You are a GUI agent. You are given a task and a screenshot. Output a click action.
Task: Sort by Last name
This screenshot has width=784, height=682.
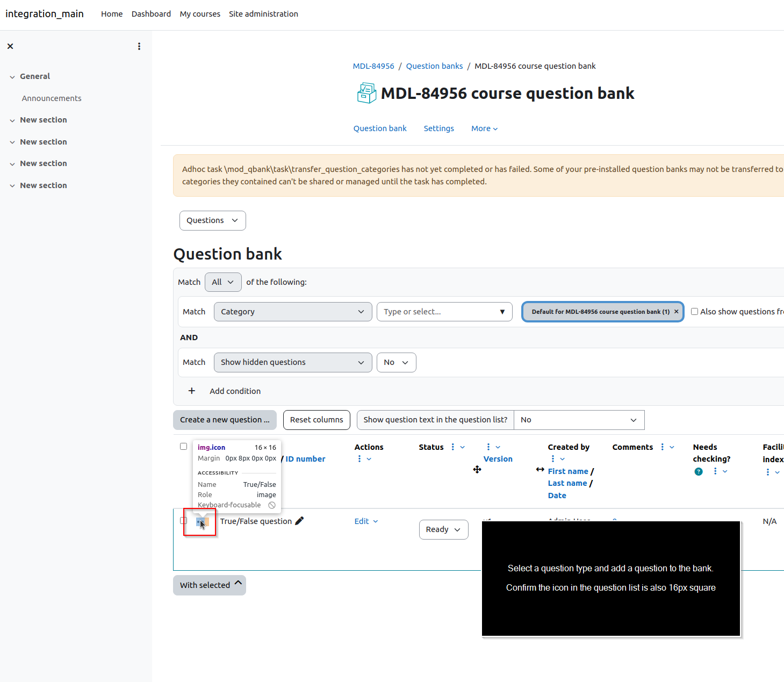(x=567, y=483)
